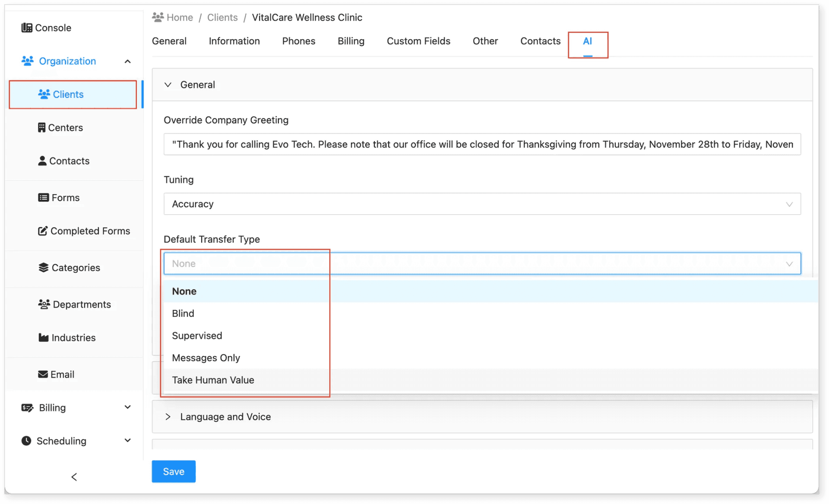Click the Industries factory icon
The image size is (829, 504).
(x=43, y=337)
